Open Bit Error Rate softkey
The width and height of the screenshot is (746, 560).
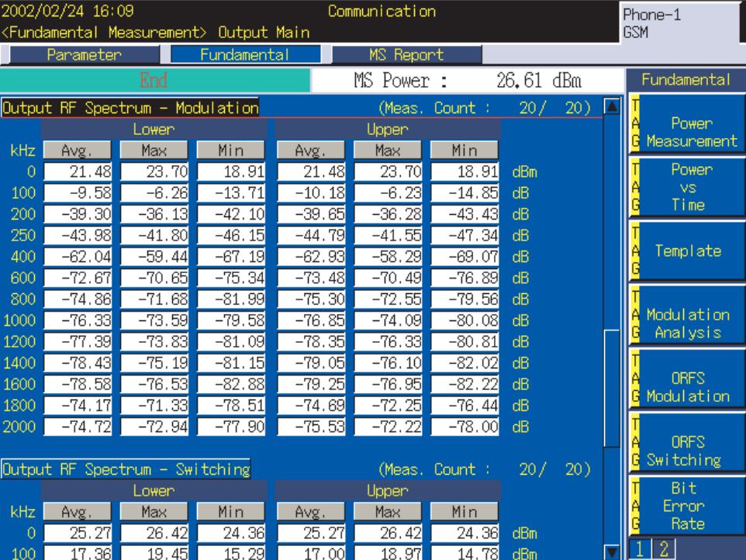click(x=687, y=506)
